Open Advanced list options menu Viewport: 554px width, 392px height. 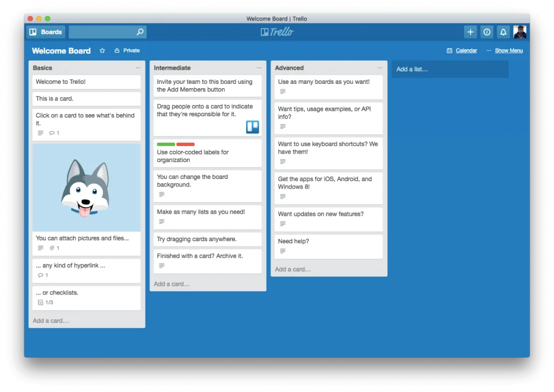pos(380,68)
